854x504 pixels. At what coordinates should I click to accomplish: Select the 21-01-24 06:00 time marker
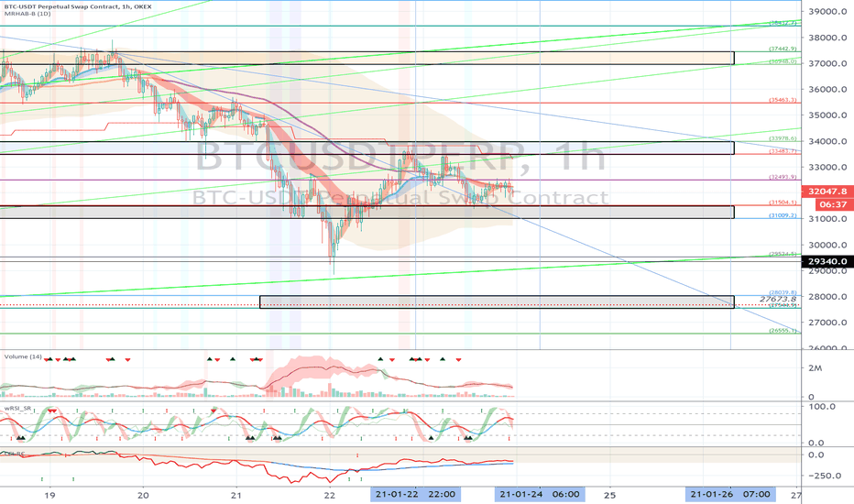coord(540,494)
